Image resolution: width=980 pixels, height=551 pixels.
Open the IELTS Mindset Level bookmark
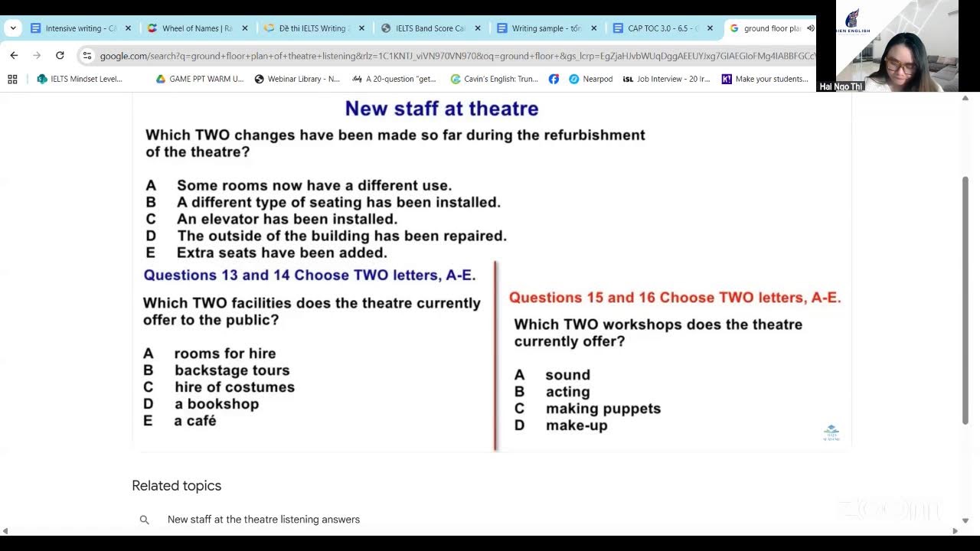tap(80, 79)
